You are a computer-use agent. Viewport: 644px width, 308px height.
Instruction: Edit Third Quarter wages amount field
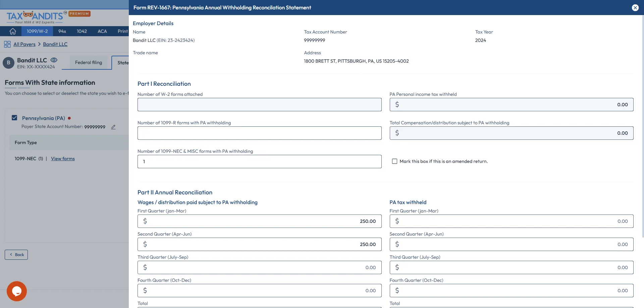coord(259,267)
